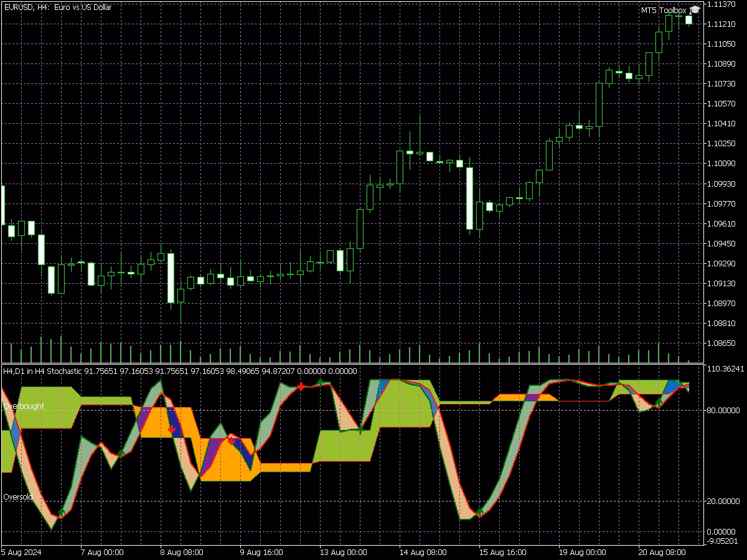747x560 pixels.
Task: Click the green buy arrow near 13 Aug oversold dip
Action: point(361,429)
